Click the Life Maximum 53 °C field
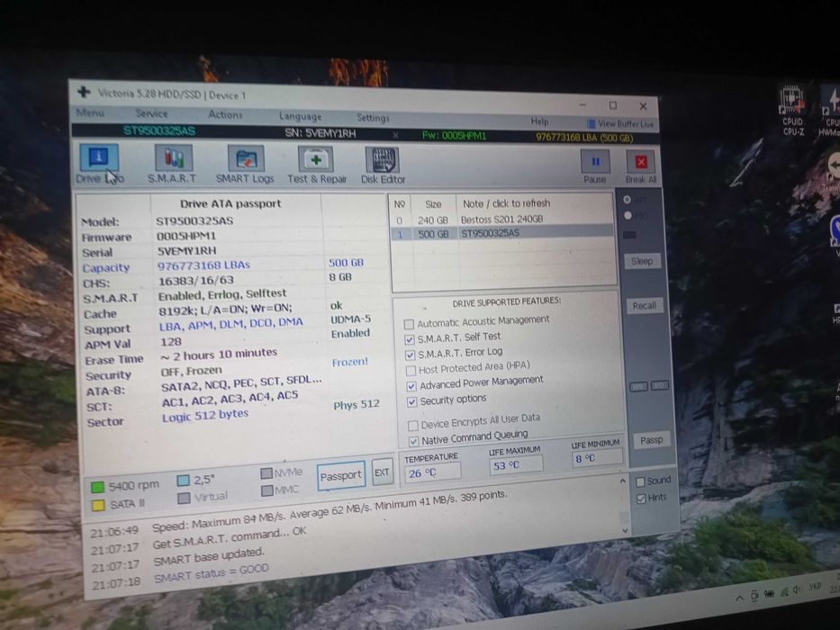The image size is (840, 630). point(516,465)
